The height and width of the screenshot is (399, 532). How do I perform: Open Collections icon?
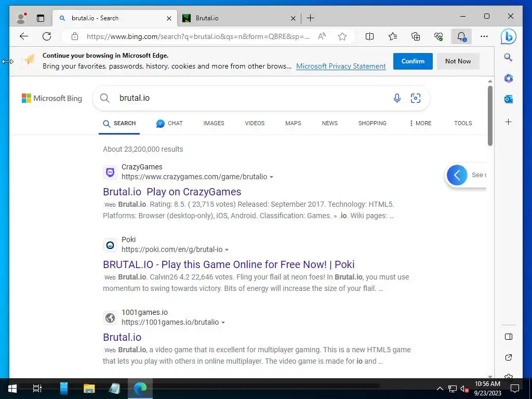416,36
